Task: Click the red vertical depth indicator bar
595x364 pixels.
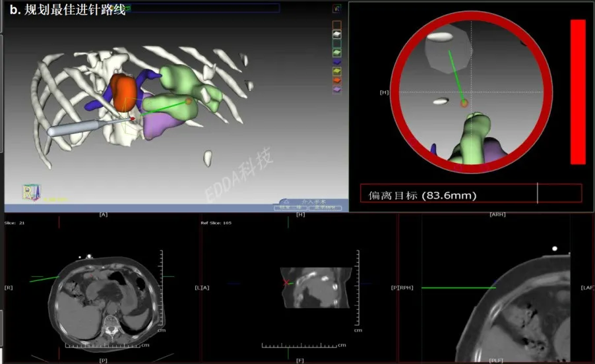Action: click(x=578, y=92)
